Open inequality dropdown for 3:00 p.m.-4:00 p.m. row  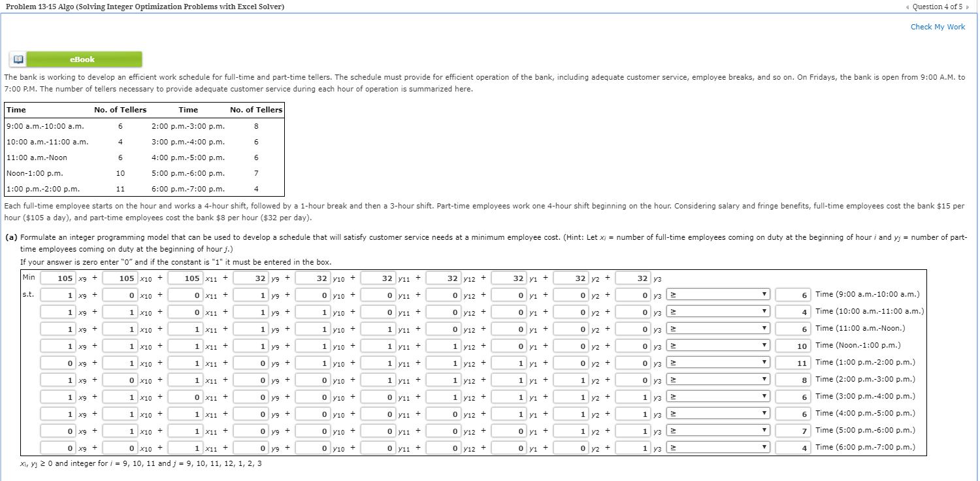tap(718, 397)
